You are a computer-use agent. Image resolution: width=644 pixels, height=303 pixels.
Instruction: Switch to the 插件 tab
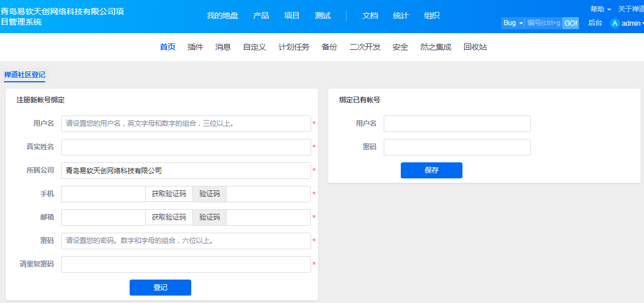point(195,47)
